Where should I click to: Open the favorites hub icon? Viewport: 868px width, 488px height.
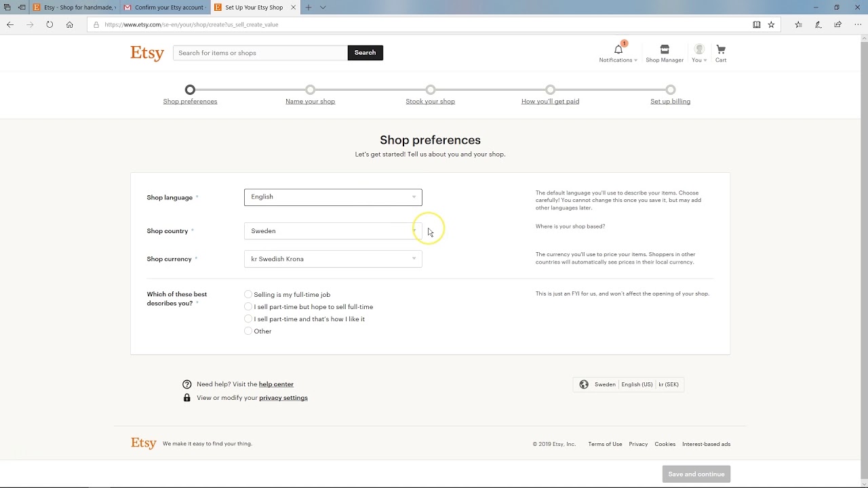tap(798, 24)
